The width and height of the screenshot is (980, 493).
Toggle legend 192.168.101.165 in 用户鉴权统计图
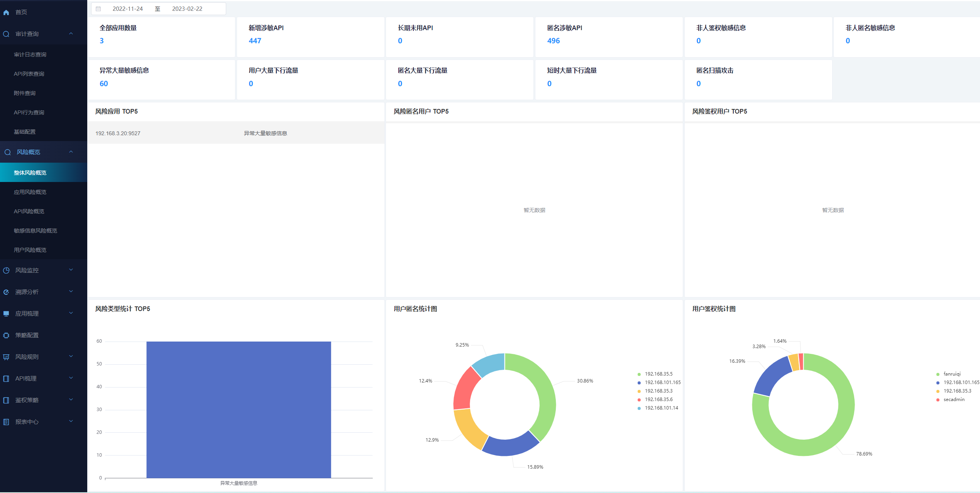pyautogui.click(x=958, y=382)
